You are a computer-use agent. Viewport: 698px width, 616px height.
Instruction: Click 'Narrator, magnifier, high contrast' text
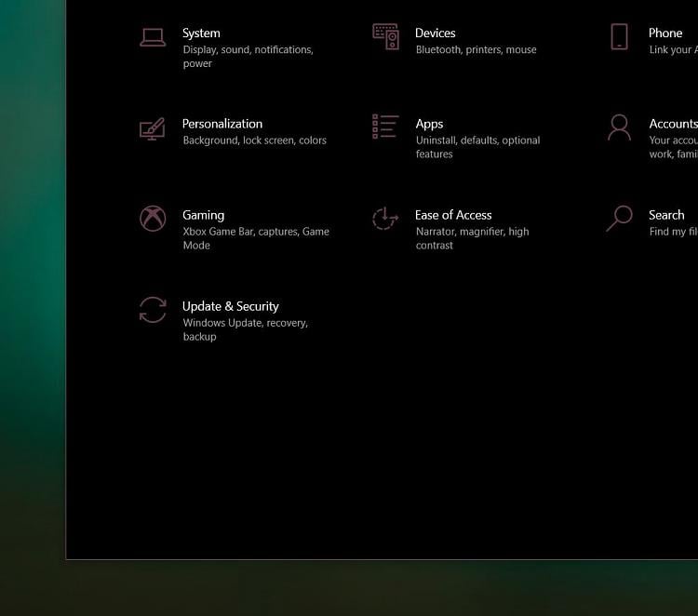pos(472,238)
